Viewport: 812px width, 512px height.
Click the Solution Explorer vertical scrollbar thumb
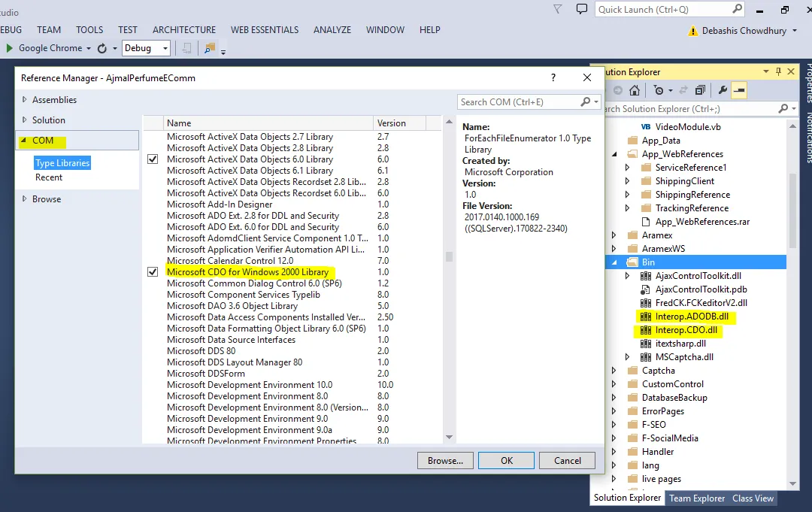click(x=792, y=211)
